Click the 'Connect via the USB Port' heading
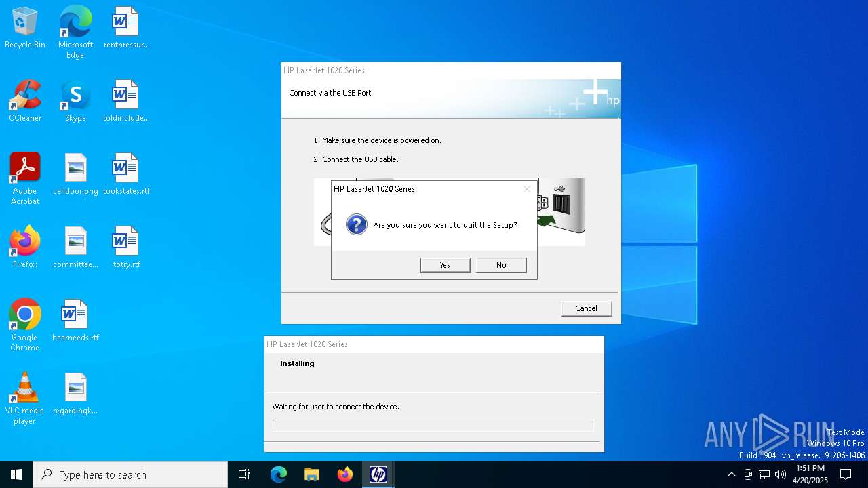The image size is (868, 488). coord(330,93)
